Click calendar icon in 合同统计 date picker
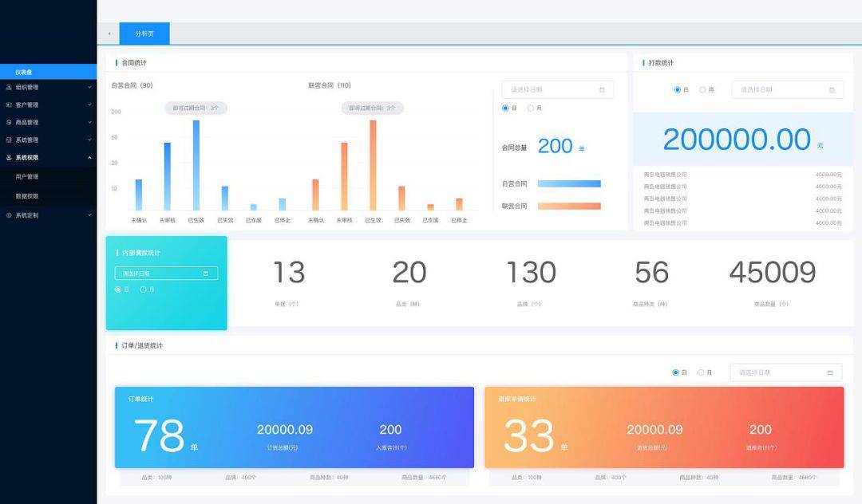This screenshot has width=862, height=504. (602, 90)
